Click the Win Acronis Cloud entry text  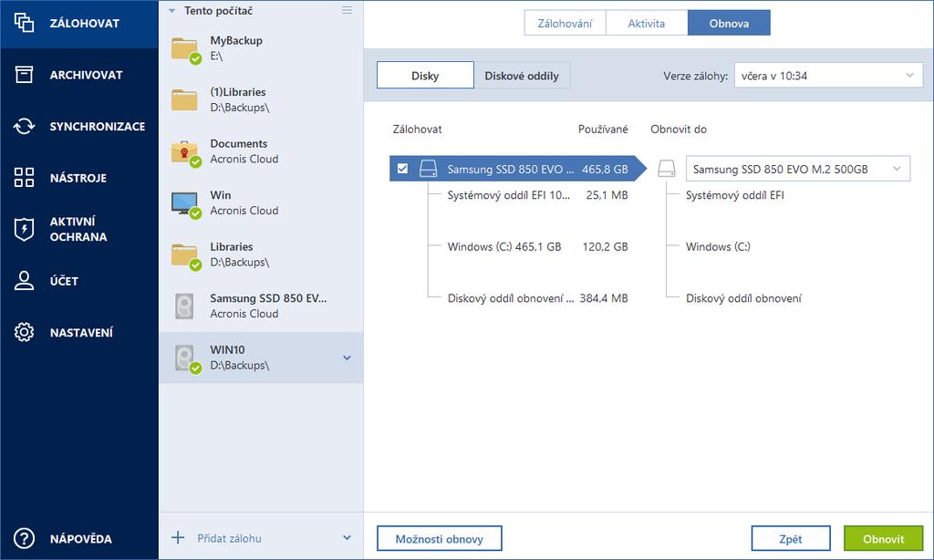pos(244,202)
